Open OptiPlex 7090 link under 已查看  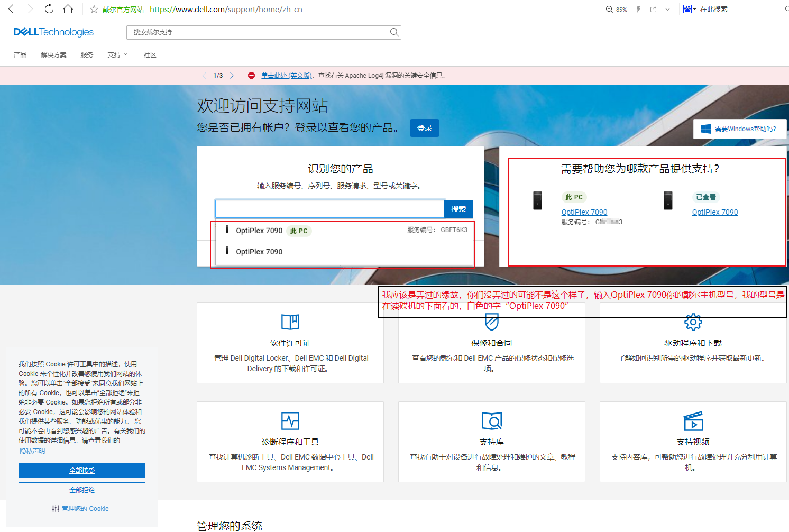(x=715, y=212)
